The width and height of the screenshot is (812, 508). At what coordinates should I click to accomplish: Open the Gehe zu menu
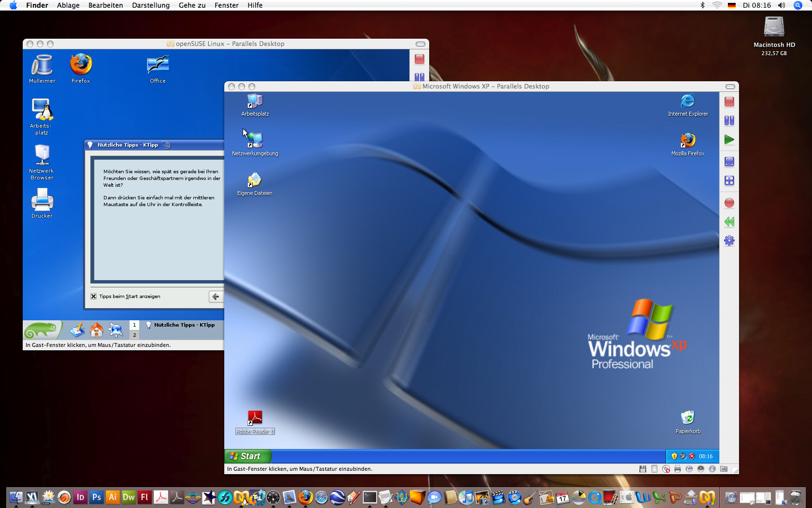(192, 5)
